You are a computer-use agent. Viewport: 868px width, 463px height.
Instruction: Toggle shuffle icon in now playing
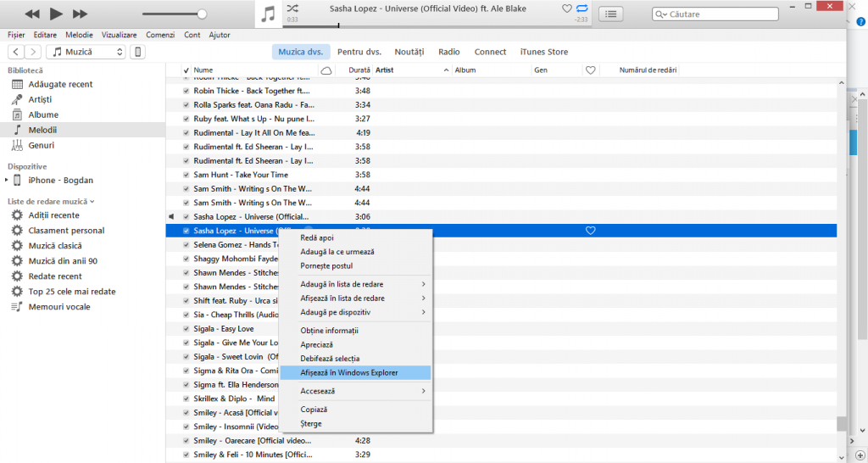[292, 8]
